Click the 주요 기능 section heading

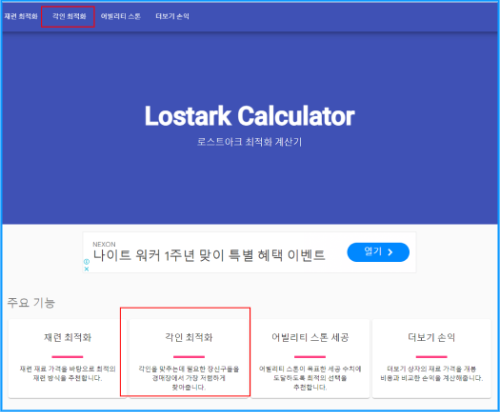pos(31,303)
